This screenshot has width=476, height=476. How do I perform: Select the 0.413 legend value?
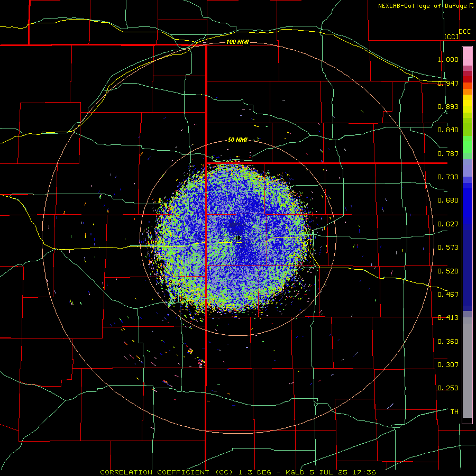tap(448, 318)
